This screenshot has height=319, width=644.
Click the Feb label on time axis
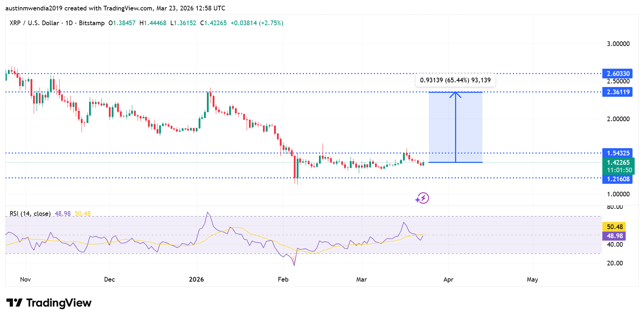pyautogui.click(x=283, y=279)
